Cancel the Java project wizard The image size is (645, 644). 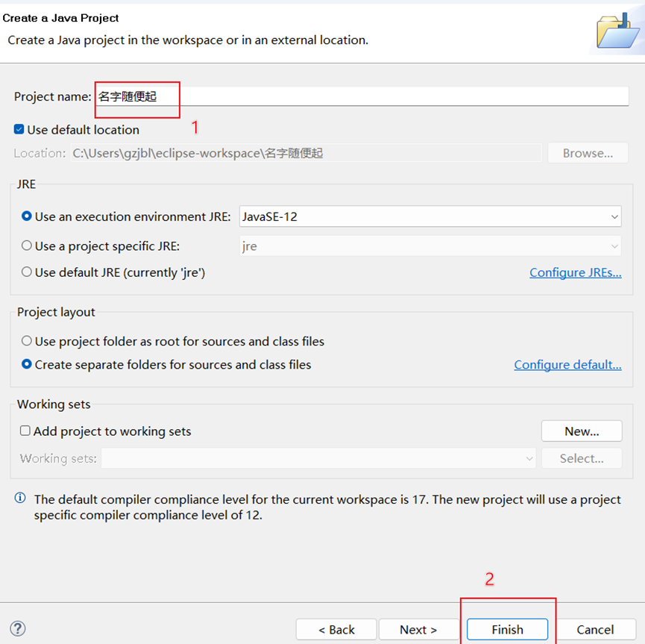coord(595,629)
